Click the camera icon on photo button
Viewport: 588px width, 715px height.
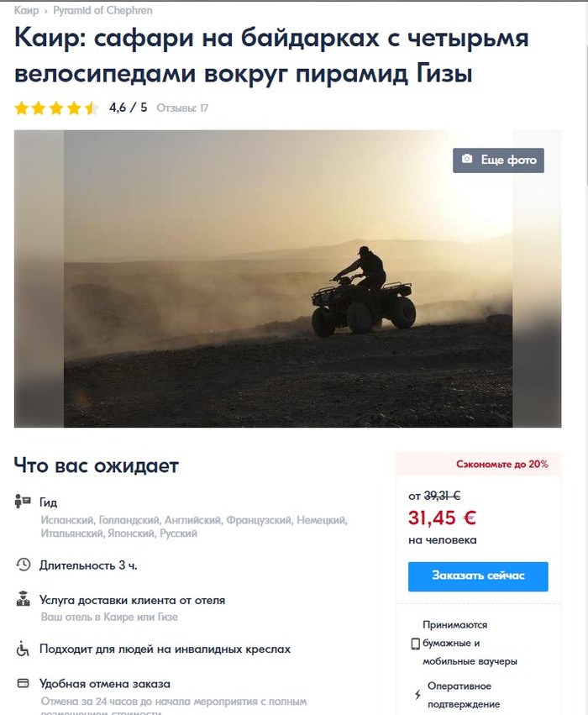pyautogui.click(x=467, y=159)
